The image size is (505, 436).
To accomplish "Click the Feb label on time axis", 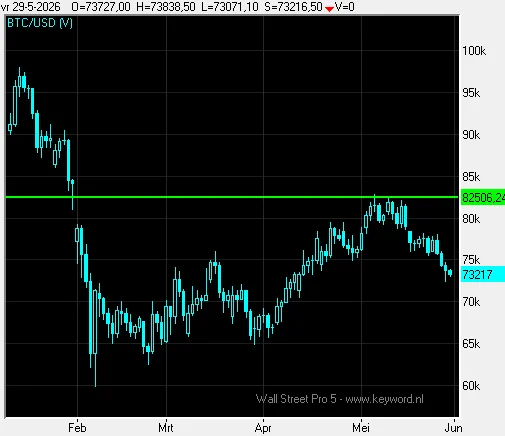I will coord(77,428).
